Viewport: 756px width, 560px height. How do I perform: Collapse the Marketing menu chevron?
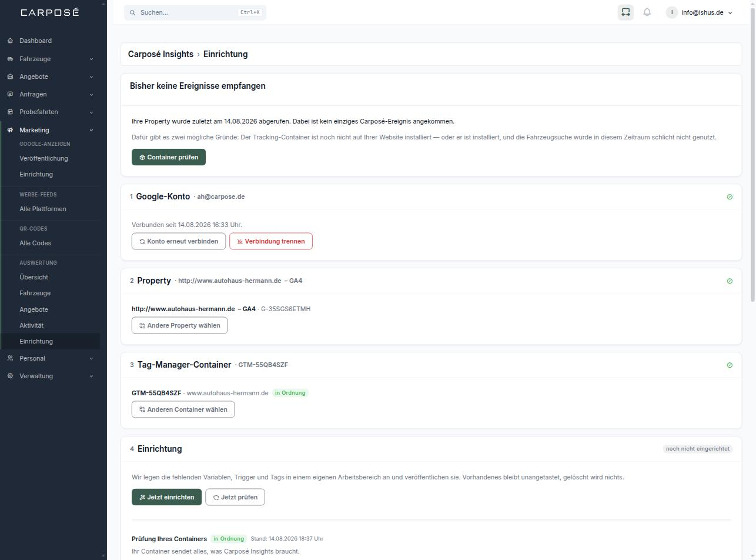pyautogui.click(x=91, y=130)
